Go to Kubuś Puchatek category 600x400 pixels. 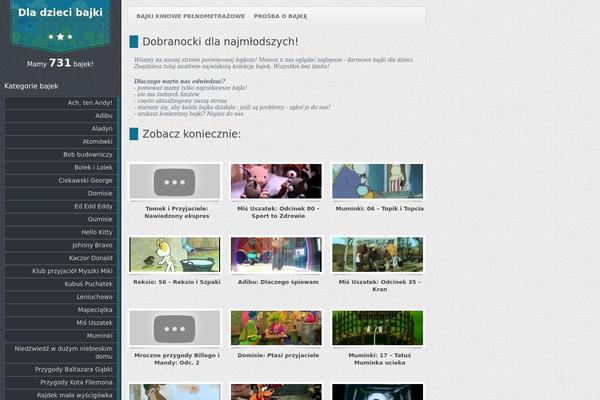click(61, 284)
